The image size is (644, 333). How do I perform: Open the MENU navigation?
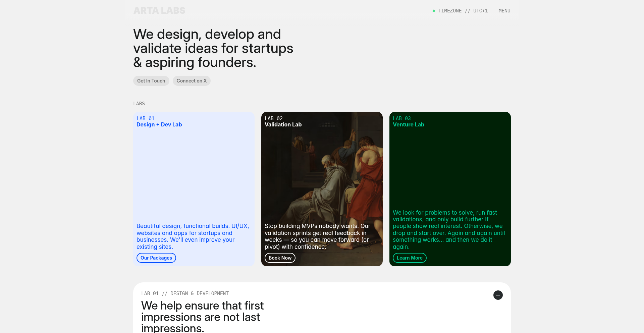tap(504, 11)
